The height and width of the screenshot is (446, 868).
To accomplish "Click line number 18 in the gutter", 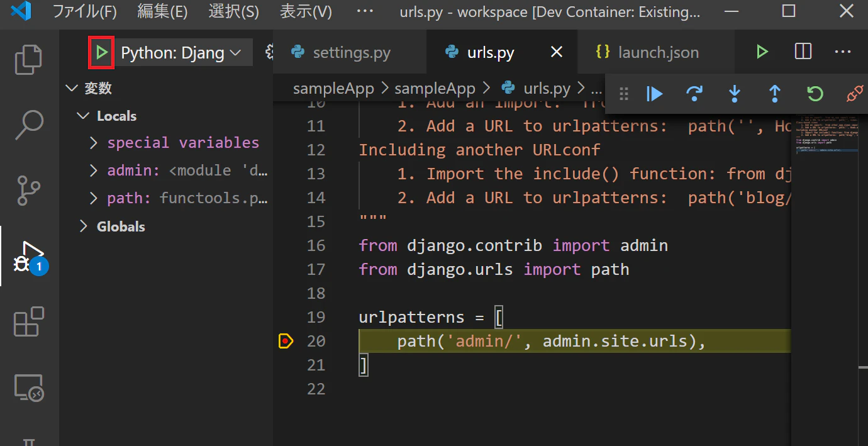I will point(316,293).
